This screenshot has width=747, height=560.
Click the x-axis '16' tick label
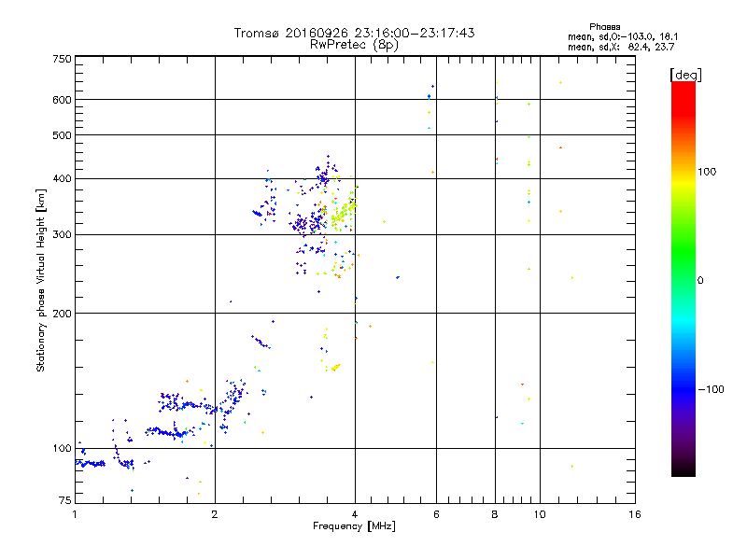point(635,514)
